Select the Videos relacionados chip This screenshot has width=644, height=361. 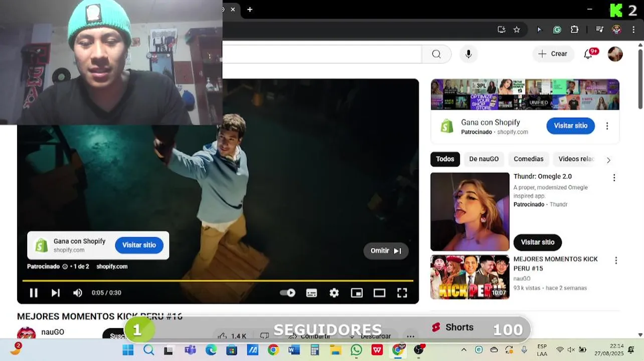point(576,159)
